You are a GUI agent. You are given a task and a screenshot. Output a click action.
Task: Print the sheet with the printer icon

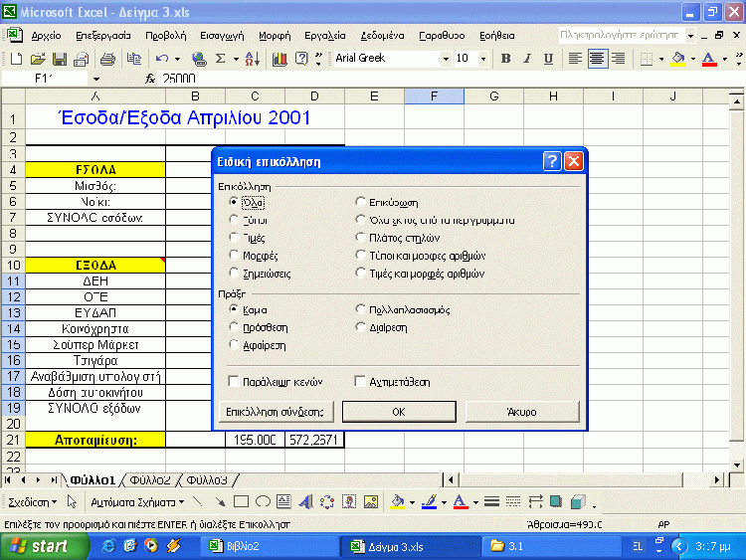tap(108, 59)
